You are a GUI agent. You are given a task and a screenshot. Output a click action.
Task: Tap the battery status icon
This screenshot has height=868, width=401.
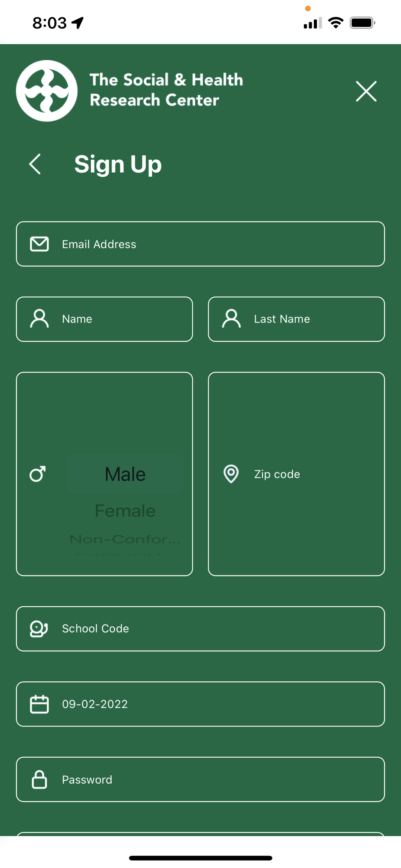click(x=362, y=23)
